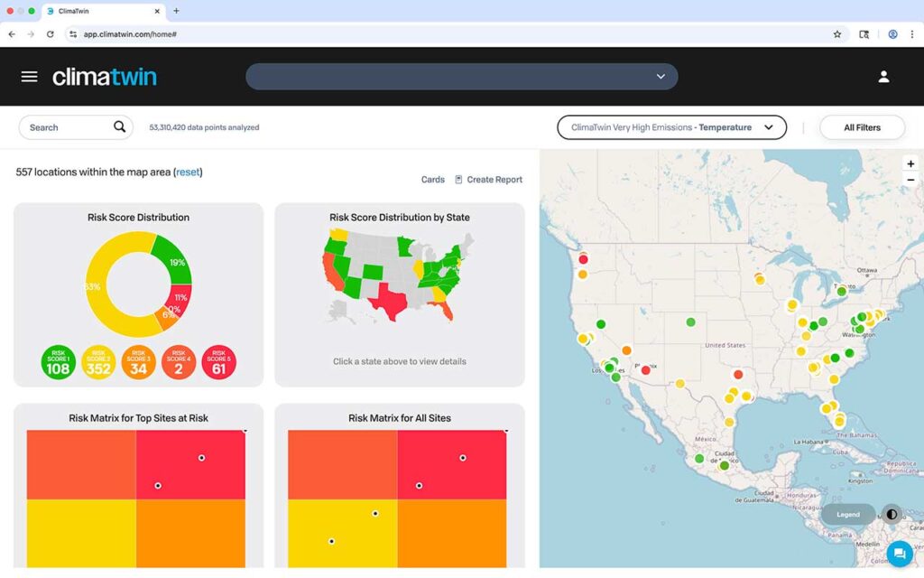Click the search magnifier icon
The width and height of the screenshot is (924, 578).
pyautogui.click(x=118, y=126)
